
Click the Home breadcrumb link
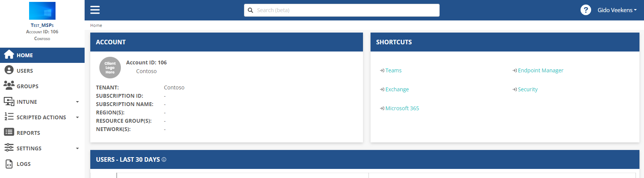[x=96, y=25]
